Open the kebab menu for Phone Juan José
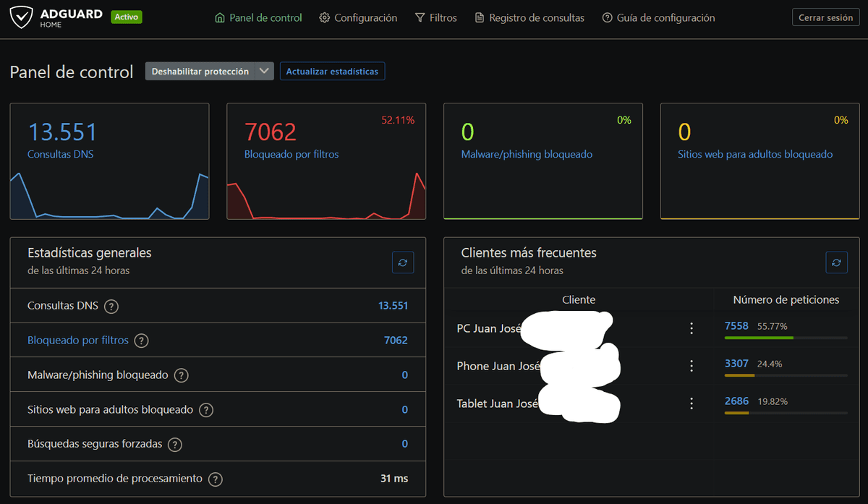The image size is (868, 504). pos(691,365)
